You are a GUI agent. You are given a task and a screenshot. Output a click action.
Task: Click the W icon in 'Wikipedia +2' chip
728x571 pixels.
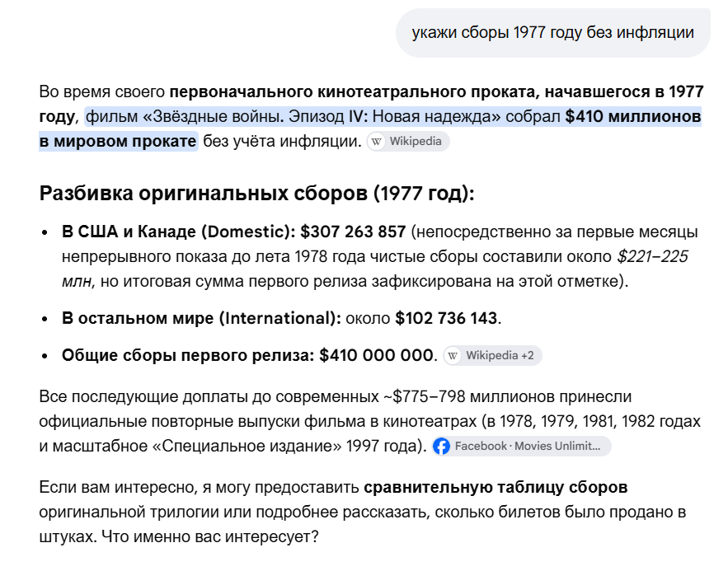[x=453, y=356]
